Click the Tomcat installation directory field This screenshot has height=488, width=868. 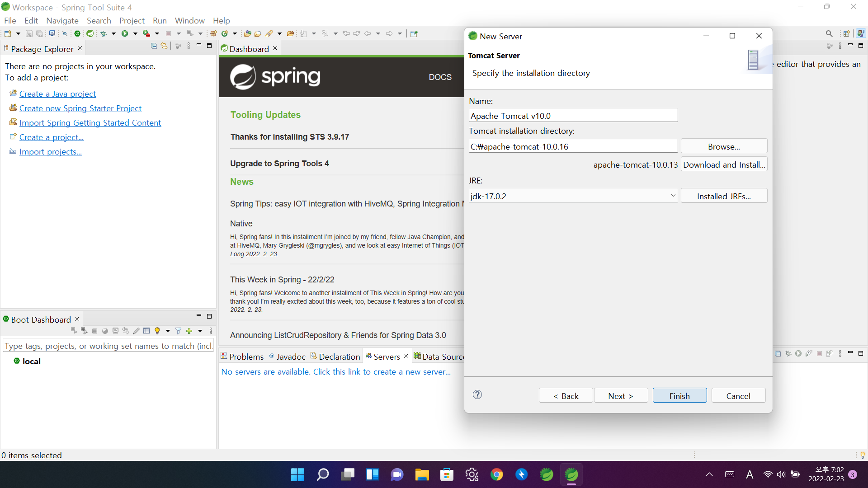coord(573,146)
